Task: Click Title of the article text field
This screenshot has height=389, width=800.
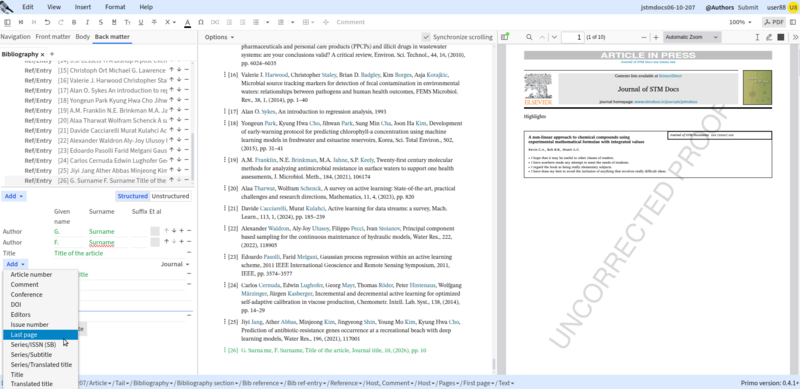Action: point(118,253)
